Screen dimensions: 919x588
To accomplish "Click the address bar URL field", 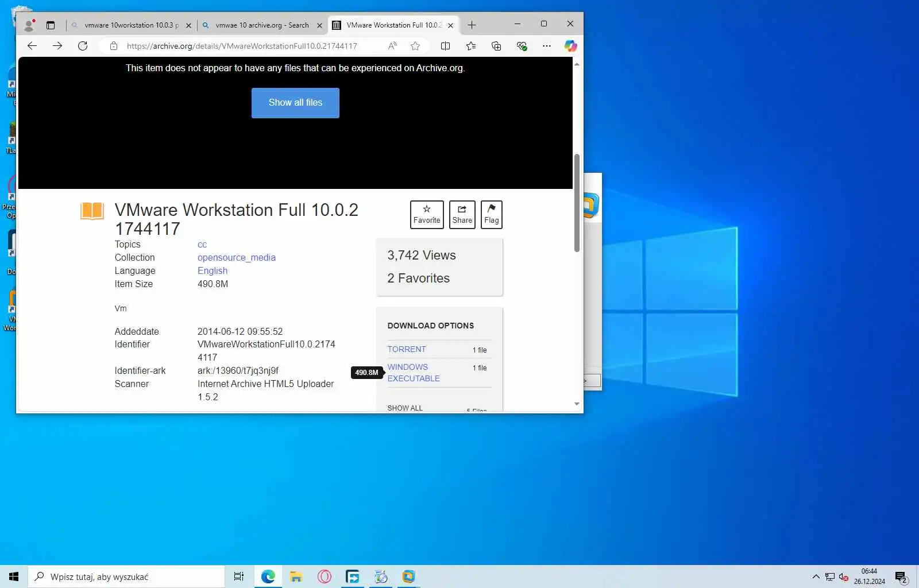I will [x=242, y=46].
